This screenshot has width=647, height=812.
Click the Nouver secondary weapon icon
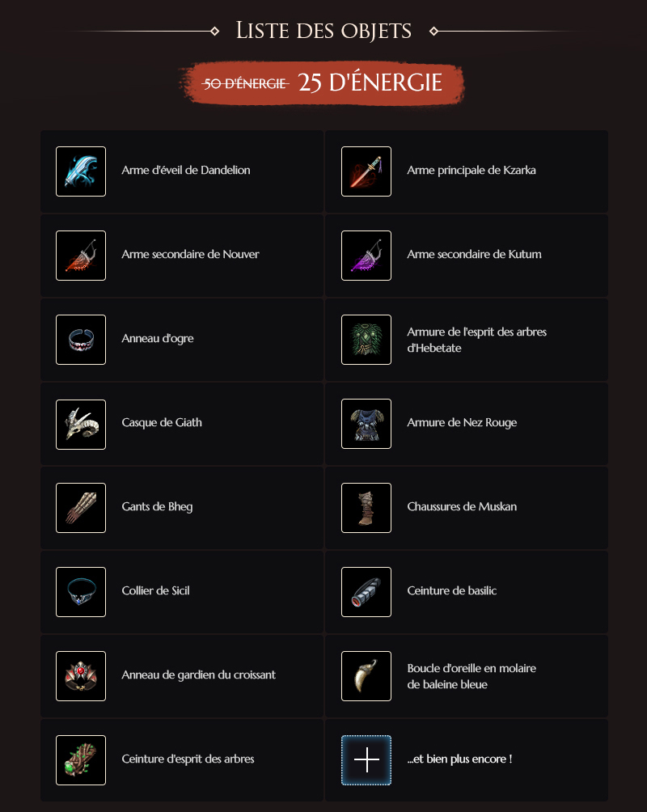[x=81, y=256]
